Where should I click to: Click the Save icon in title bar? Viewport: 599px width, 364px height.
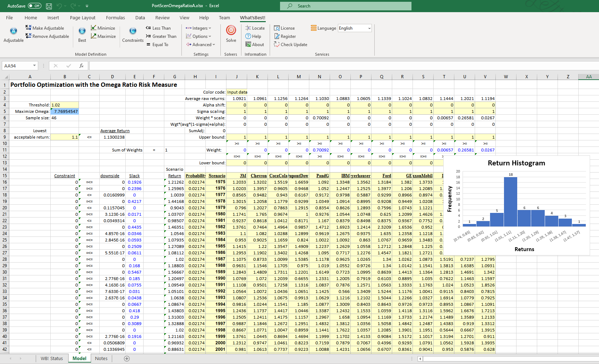[49, 6]
